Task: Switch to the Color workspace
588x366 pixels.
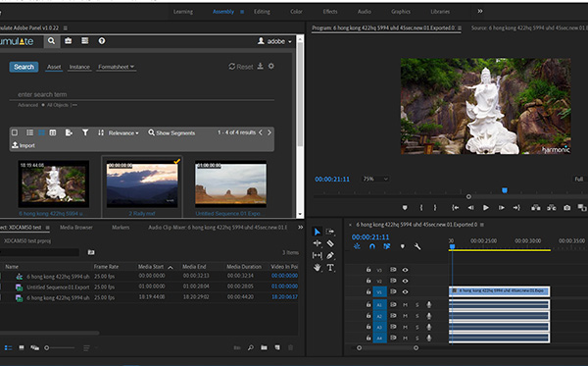Action: point(296,12)
